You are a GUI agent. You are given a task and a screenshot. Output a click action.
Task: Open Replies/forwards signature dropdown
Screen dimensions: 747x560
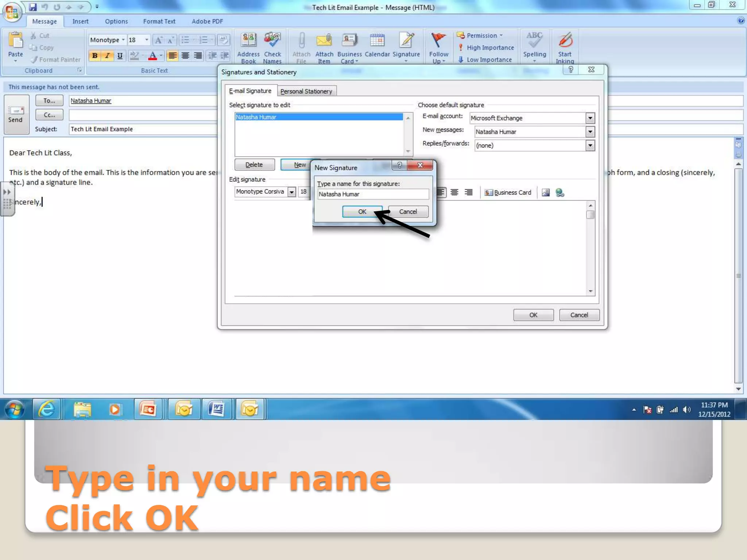[x=590, y=145]
